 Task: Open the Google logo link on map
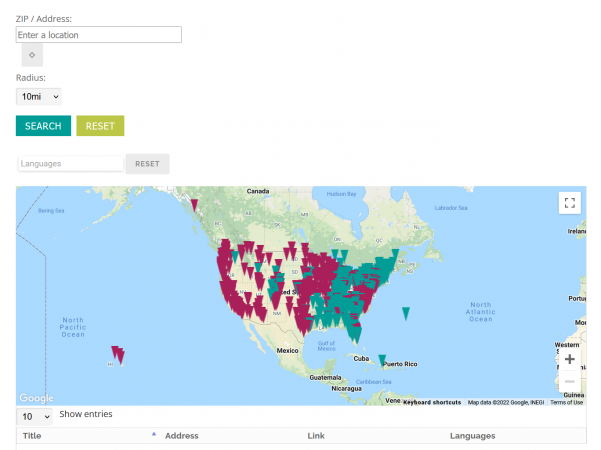36,398
